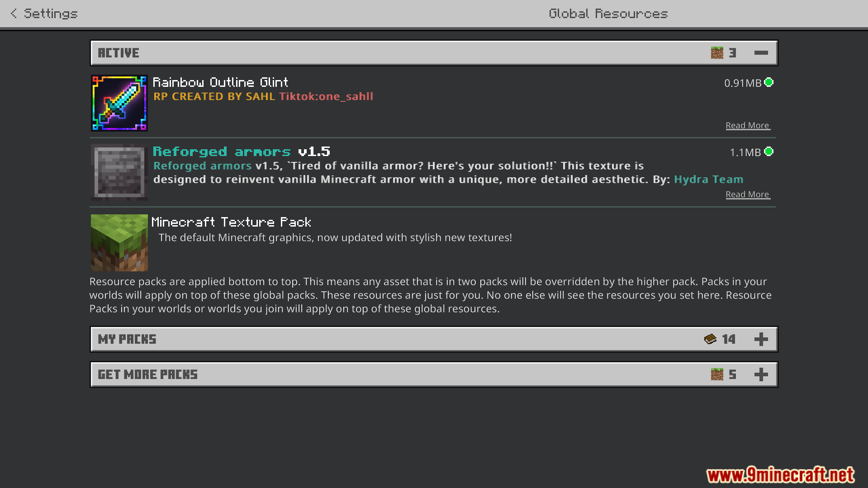The width and height of the screenshot is (868, 488).
Task: Expand My Packs with the plus icon
Action: [761, 339]
